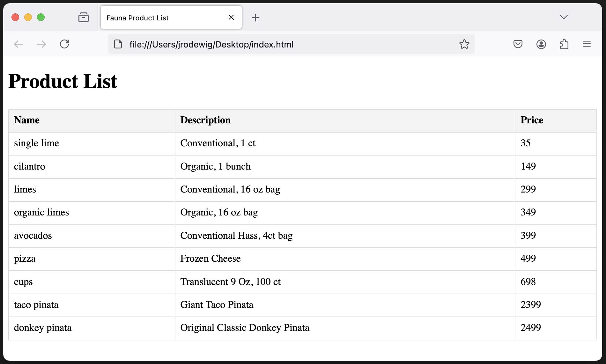This screenshot has height=364, width=606.
Task: Click 'Giant Taco Pinata' description
Action: point(217,305)
